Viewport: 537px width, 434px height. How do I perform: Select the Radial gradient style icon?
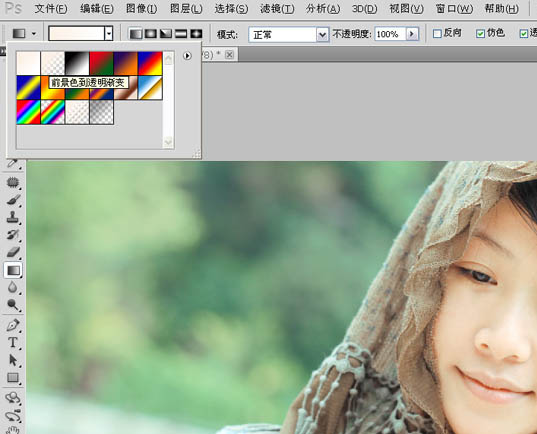(x=151, y=34)
